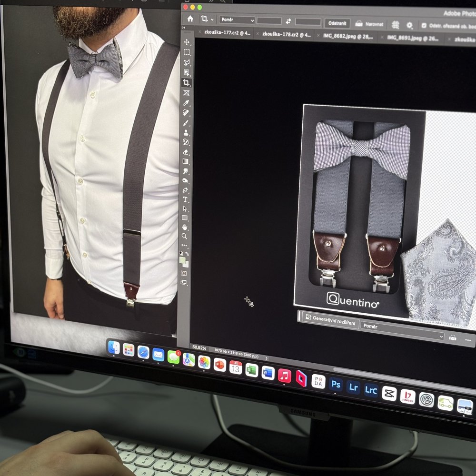Image resolution: width=476 pixels, height=476 pixels.
Task: Select the Type tool
Action: click(x=185, y=198)
